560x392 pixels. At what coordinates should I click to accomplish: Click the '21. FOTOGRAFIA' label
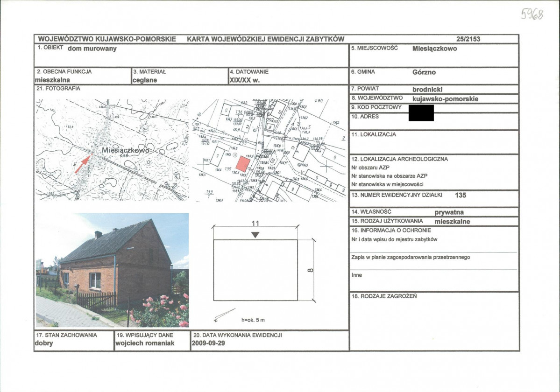(58, 89)
